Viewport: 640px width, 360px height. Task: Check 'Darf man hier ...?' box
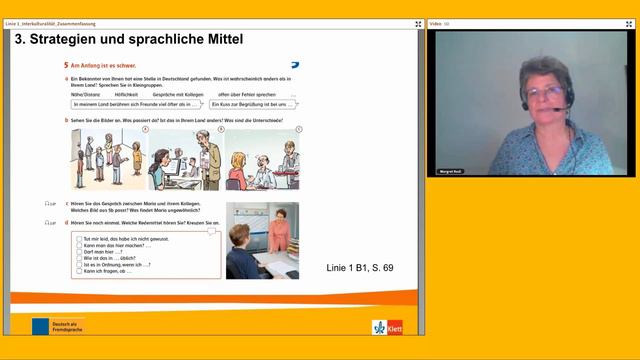pos(79,252)
